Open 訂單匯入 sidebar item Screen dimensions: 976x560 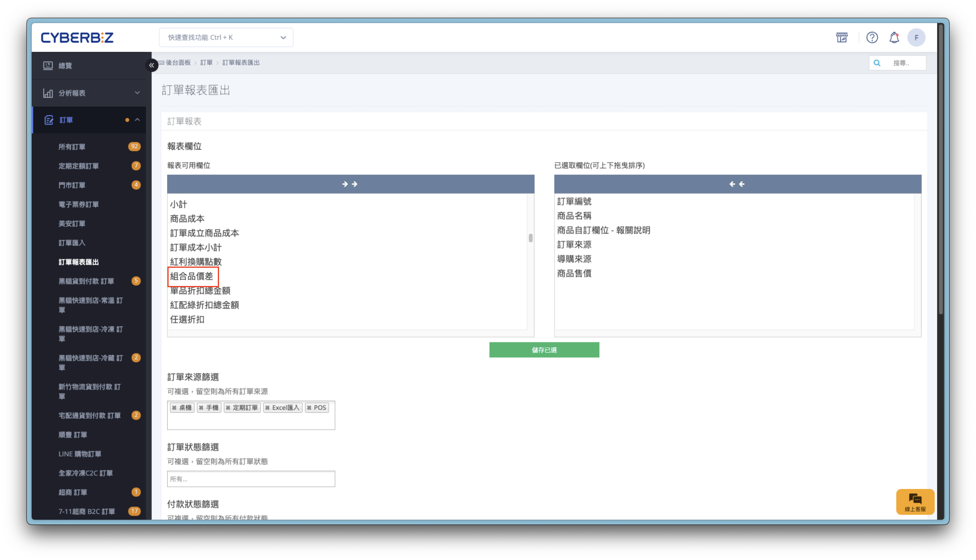click(x=72, y=243)
